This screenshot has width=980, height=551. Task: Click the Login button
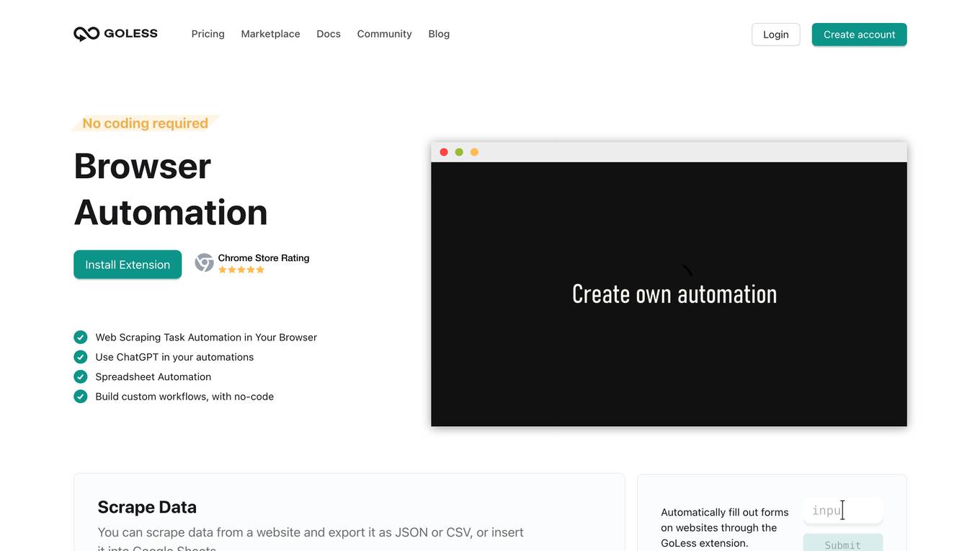click(x=776, y=35)
